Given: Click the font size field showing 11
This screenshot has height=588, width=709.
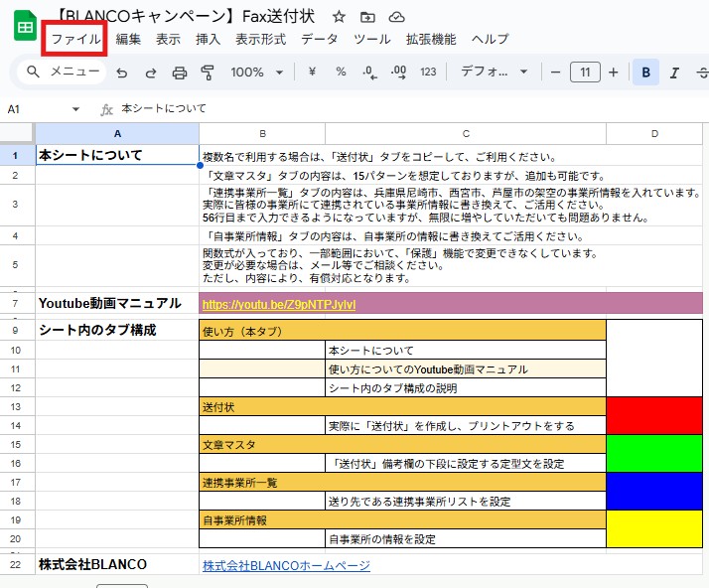Looking at the screenshot, I should [x=585, y=73].
